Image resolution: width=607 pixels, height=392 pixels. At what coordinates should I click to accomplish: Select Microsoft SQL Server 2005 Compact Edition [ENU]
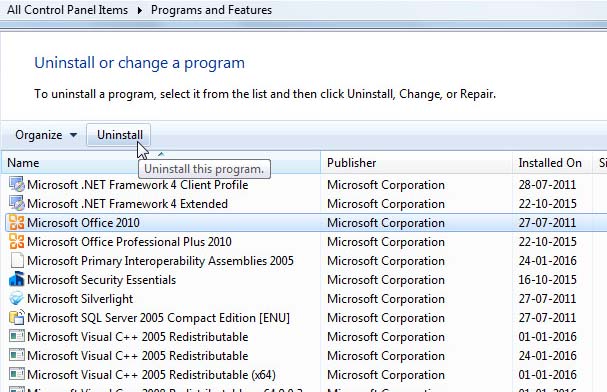158,318
